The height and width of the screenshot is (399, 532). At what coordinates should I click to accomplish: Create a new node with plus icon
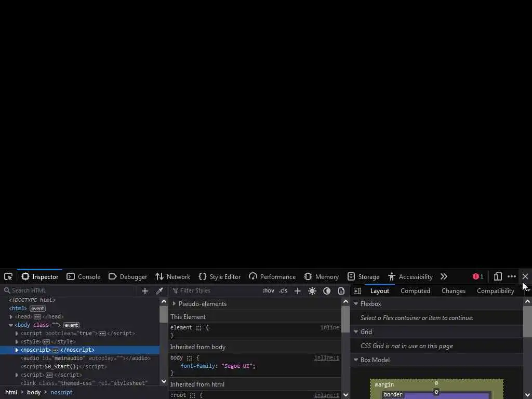[145, 291]
